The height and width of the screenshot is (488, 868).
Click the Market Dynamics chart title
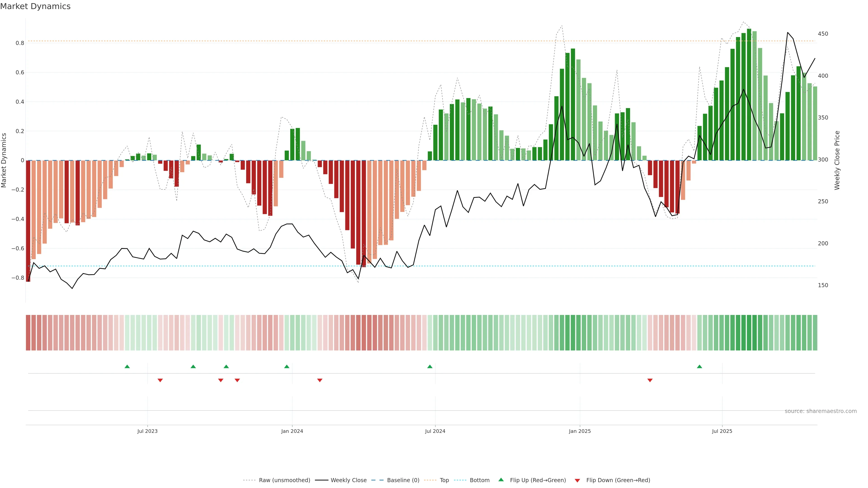pyautogui.click(x=35, y=6)
